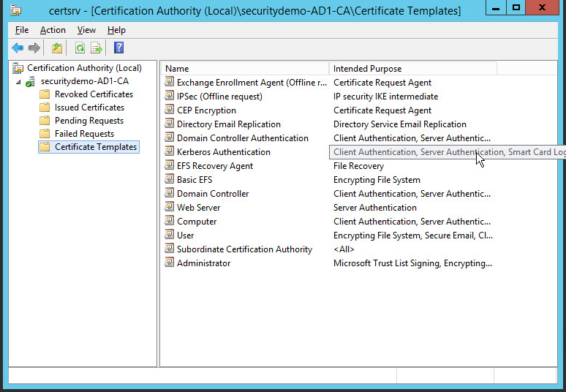Click the 'Directory Service Email Replication' cell

coord(399,124)
